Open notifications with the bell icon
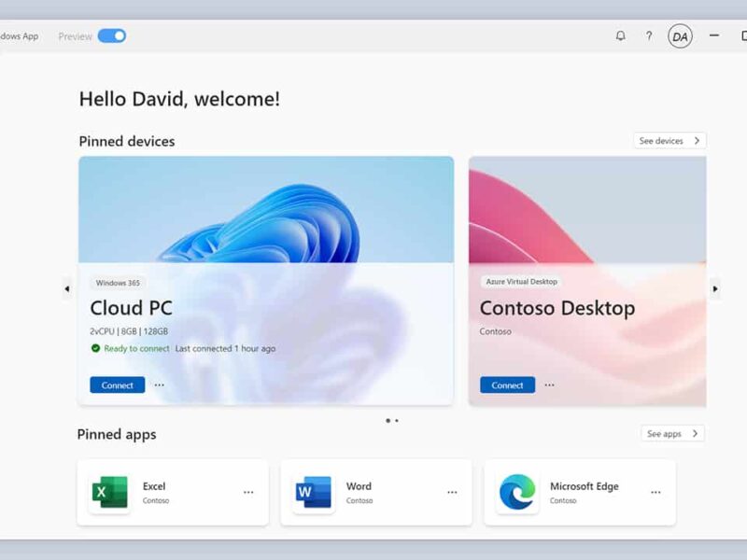Image resolution: width=747 pixels, height=560 pixels. click(x=619, y=35)
